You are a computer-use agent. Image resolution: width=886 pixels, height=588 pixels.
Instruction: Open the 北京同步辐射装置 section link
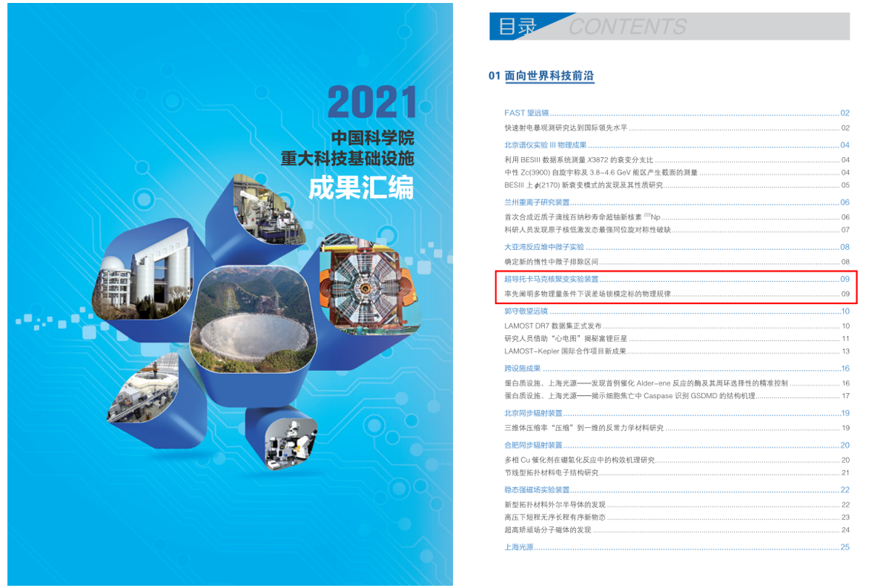[x=533, y=413]
